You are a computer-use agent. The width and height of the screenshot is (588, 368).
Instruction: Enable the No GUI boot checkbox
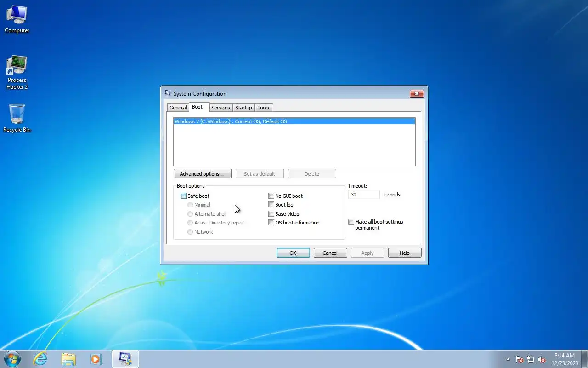tap(271, 196)
